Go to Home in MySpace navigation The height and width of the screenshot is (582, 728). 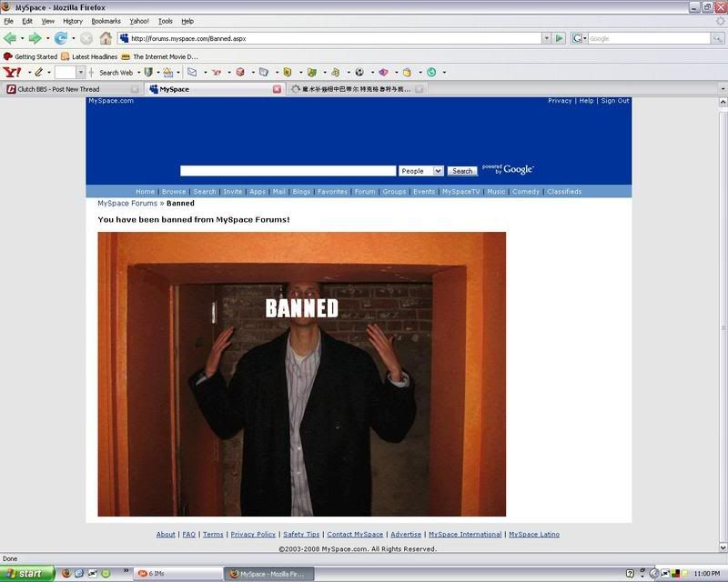[x=145, y=191]
